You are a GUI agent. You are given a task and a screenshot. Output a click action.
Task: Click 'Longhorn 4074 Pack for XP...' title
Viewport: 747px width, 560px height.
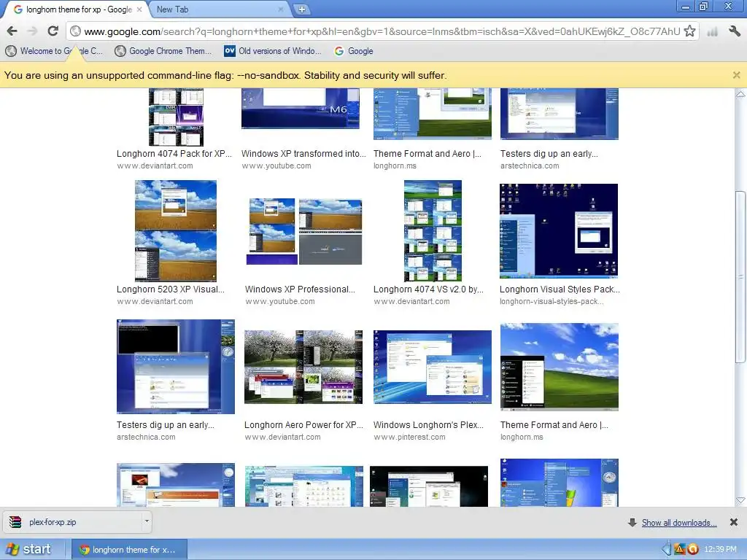tap(174, 154)
